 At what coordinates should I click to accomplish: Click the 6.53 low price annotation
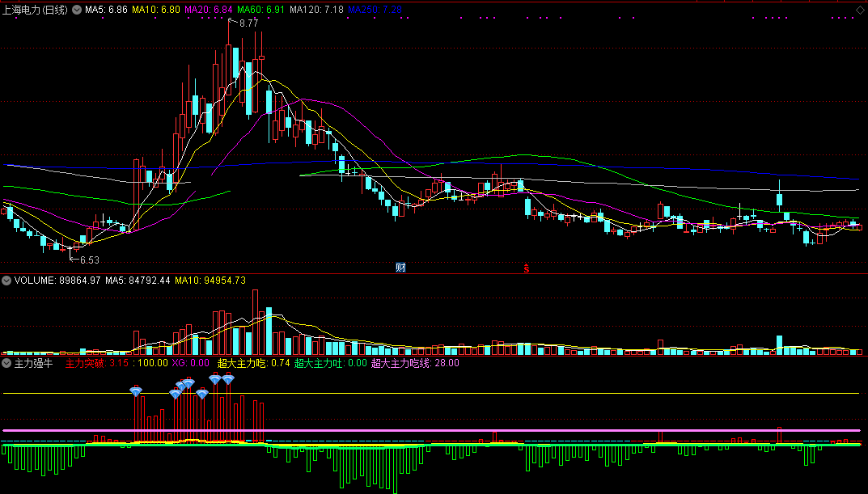click(x=90, y=260)
